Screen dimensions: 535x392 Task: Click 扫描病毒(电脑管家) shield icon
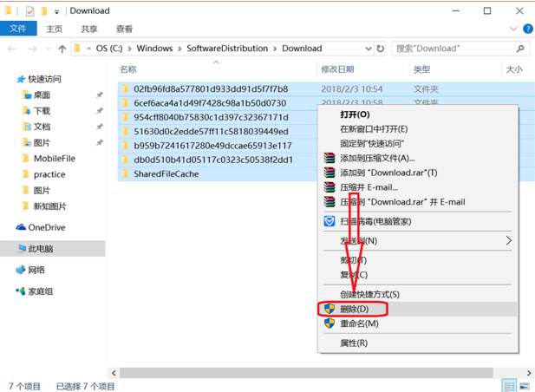click(329, 221)
